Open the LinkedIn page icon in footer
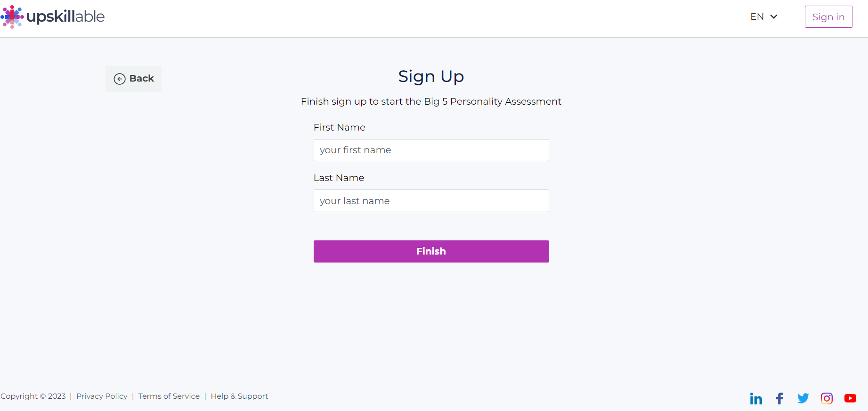 pos(756,399)
